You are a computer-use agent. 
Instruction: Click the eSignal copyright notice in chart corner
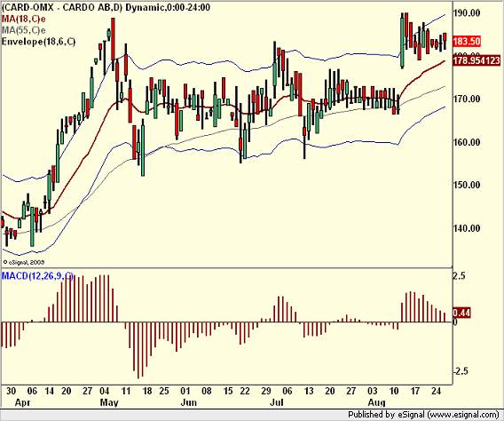click(x=23, y=262)
